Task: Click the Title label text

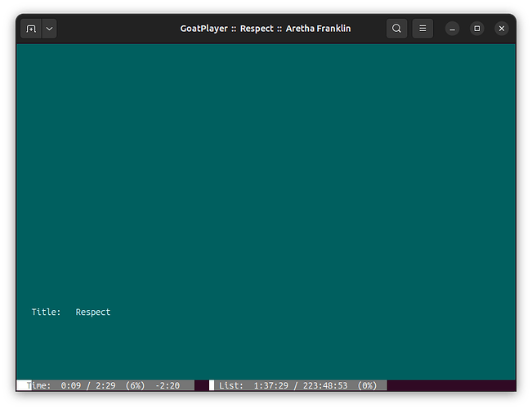Action: (x=46, y=312)
